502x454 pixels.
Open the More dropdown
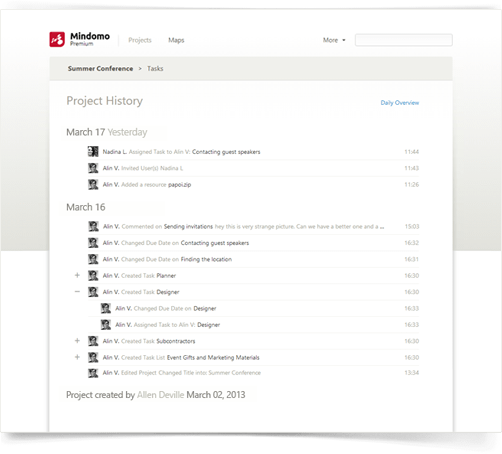click(334, 40)
